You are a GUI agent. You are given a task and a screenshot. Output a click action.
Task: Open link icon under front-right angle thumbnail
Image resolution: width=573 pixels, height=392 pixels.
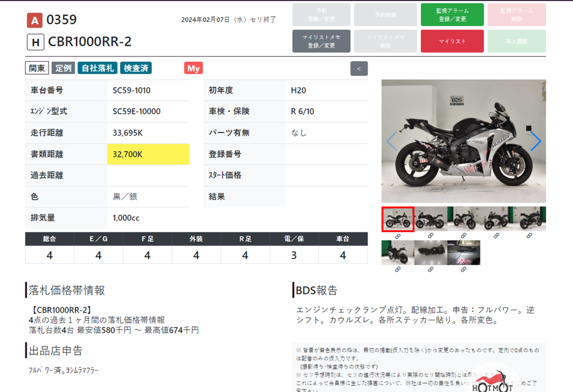tap(464, 235)
